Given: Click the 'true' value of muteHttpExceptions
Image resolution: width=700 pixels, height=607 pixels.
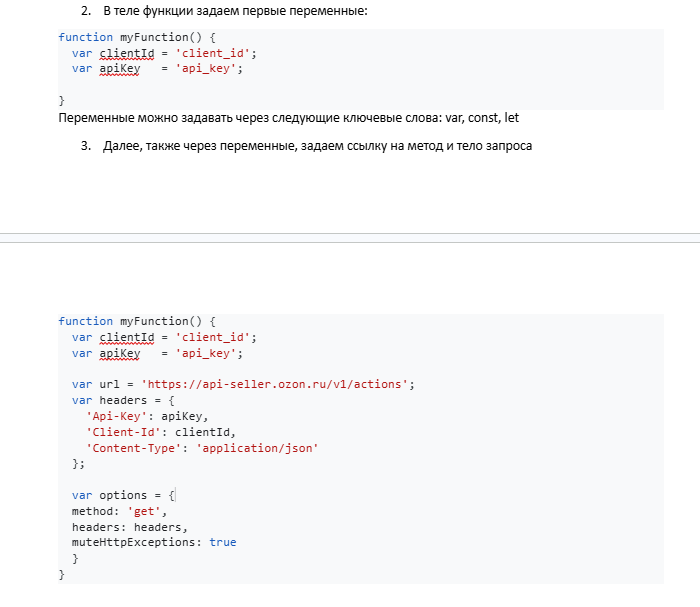Looking at the screenshot, I should click(223, 542).
